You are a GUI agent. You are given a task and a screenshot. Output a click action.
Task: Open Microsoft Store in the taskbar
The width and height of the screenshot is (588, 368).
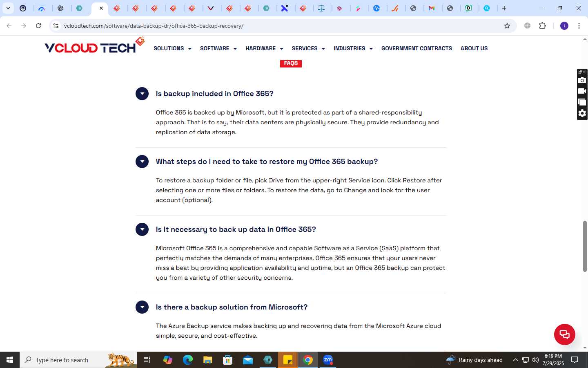point(228,360)
